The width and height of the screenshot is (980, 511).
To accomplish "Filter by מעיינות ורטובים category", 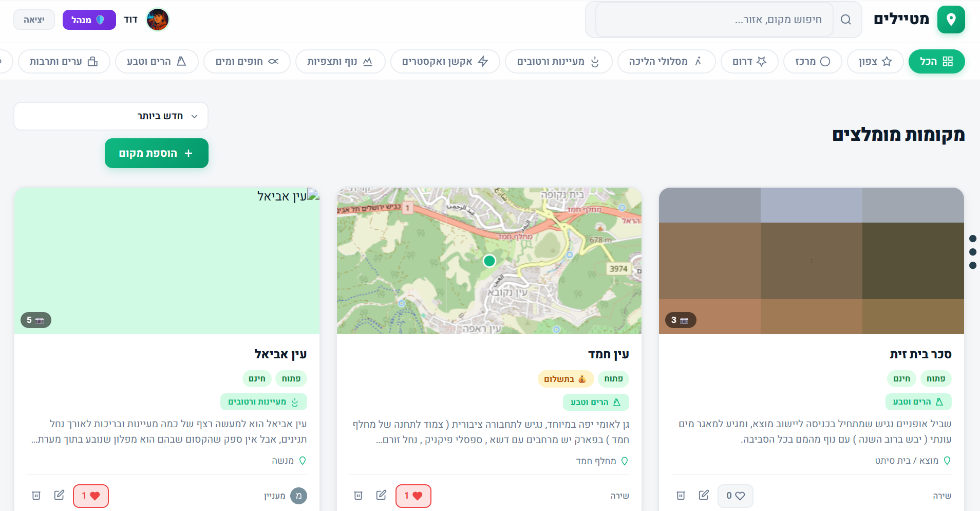I will pos(558,61).
